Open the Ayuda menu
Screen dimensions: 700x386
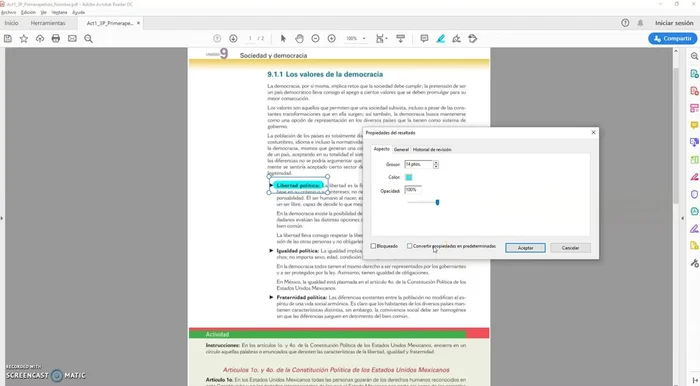(79, 12)
